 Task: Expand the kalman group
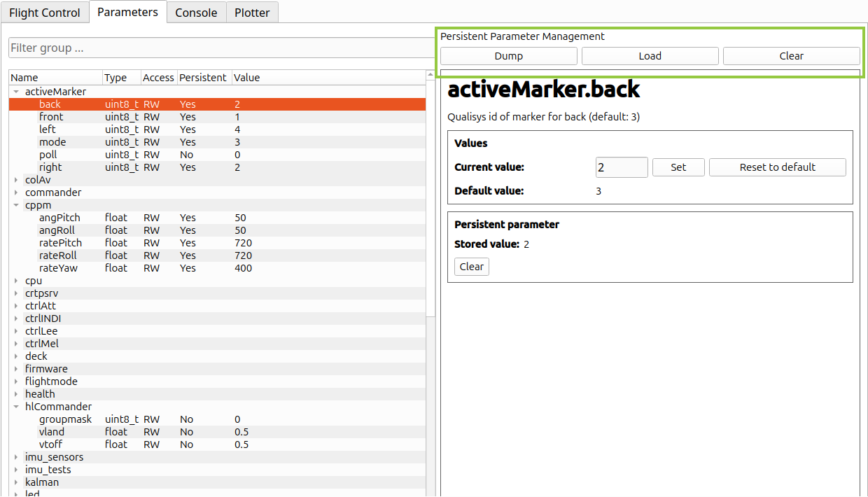16,482
